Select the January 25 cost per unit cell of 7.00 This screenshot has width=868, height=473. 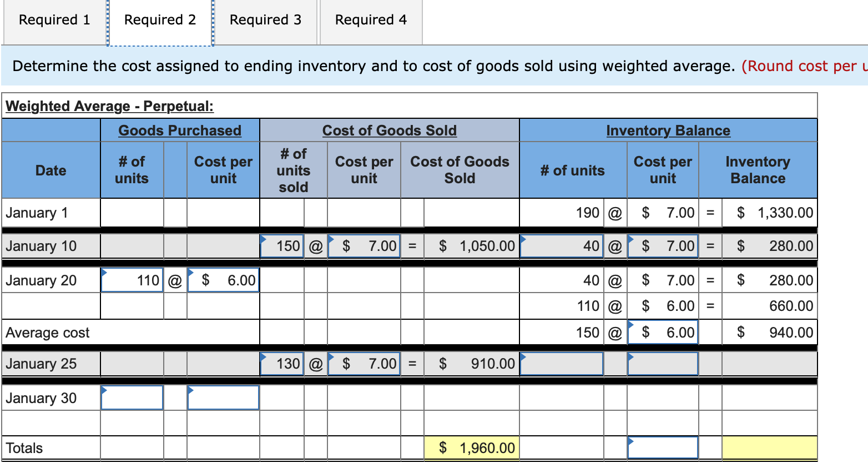click(x=364, y=364)
